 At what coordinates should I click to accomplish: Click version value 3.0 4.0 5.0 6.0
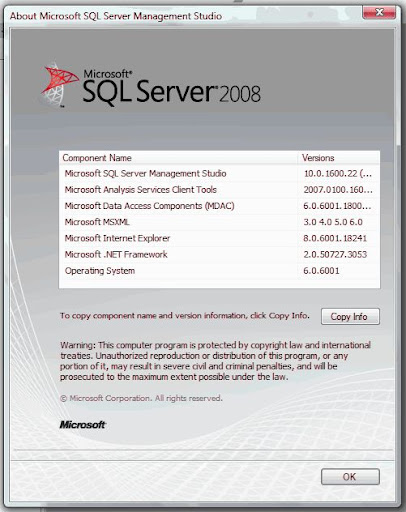[333, 222]
